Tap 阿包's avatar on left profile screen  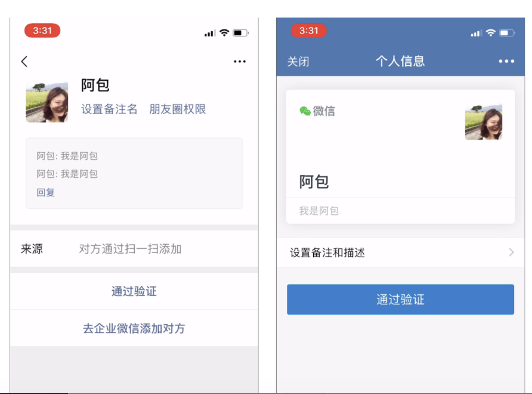[47, 102]
